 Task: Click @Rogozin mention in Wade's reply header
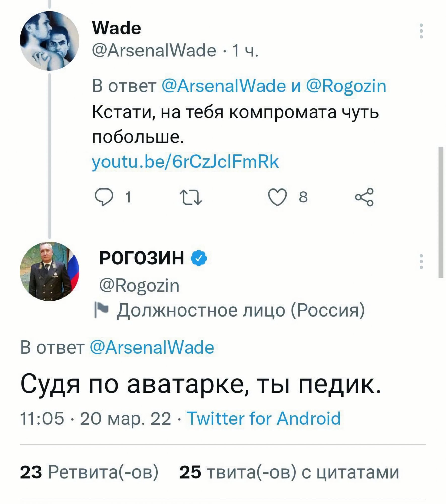(x=346, y=86)
